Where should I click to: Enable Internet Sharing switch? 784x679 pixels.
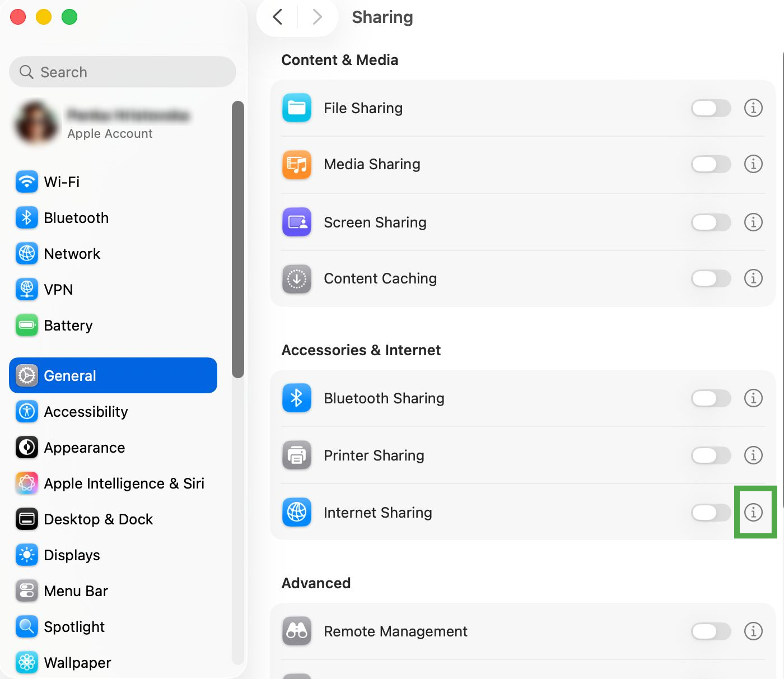pyautogui.click(x=711, y=513)
